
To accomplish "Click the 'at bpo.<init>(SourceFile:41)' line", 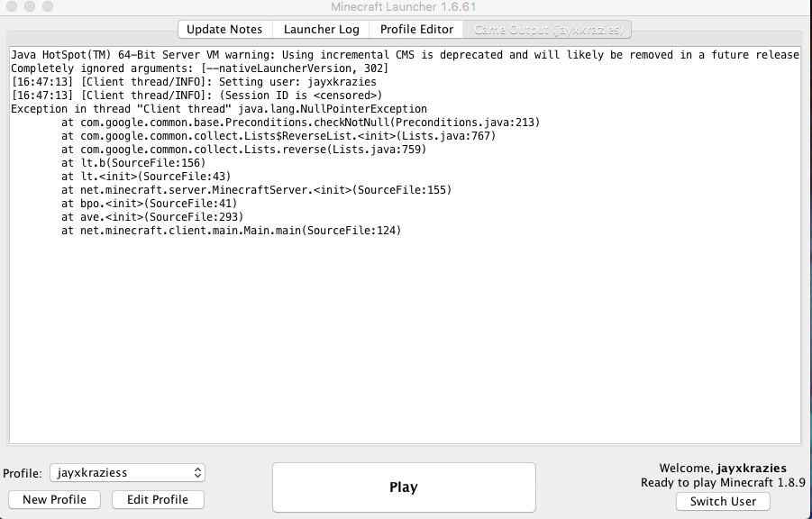I will coord(149,203).
